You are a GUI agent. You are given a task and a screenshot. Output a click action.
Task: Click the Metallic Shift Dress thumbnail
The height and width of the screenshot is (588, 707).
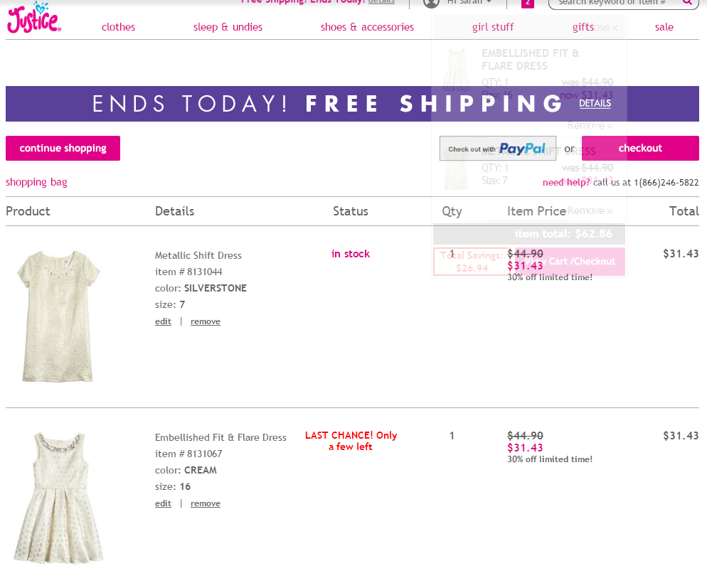[58, 315]
